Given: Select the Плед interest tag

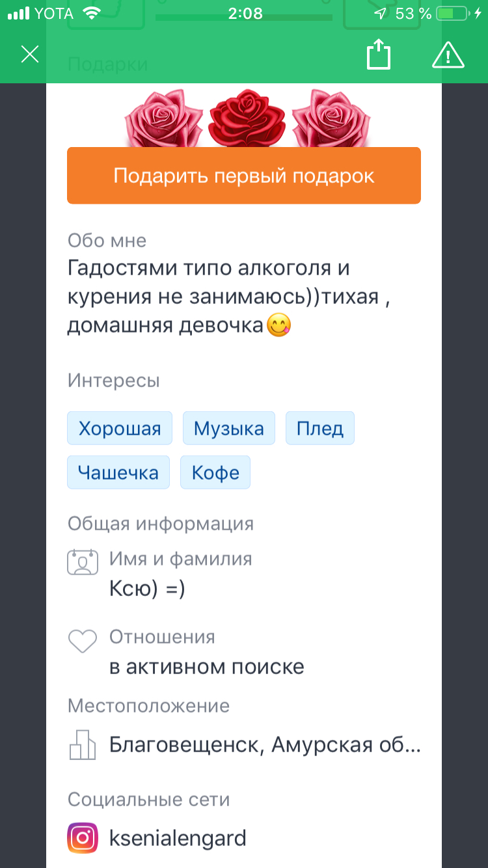Looking at the screenshot, I should coord(320,428).
